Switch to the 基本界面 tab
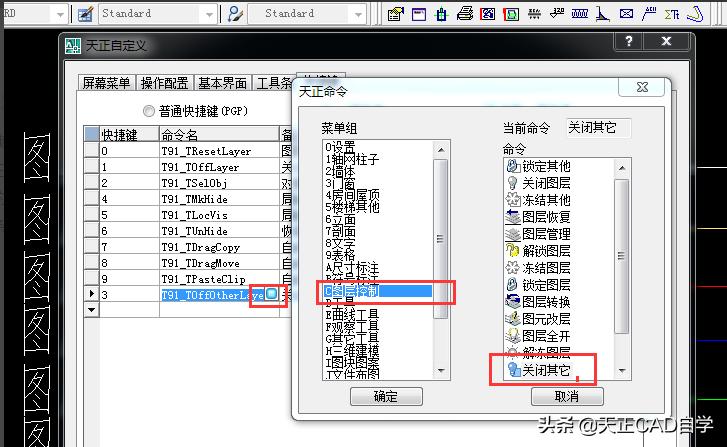Image resolution: width=727 pixels, height=447 pixels. 222,83
